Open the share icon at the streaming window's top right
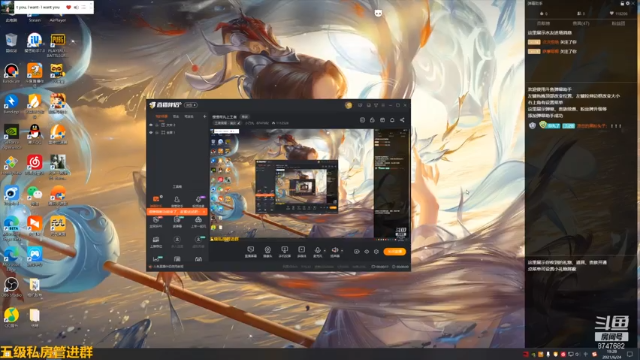This screenshot has height=360, width=640. coord(402,120)
